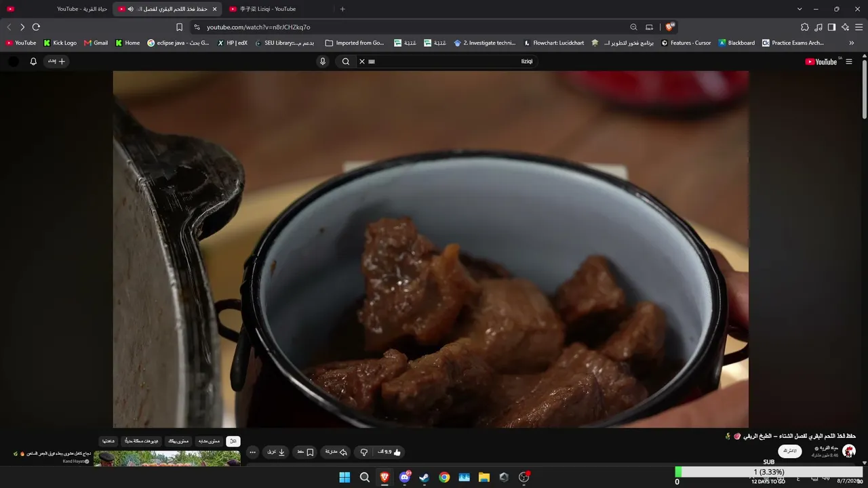Open the suggested video thumbnail by Kand Hayat
The width and height of the screenshot is (868, 488).
167,459
